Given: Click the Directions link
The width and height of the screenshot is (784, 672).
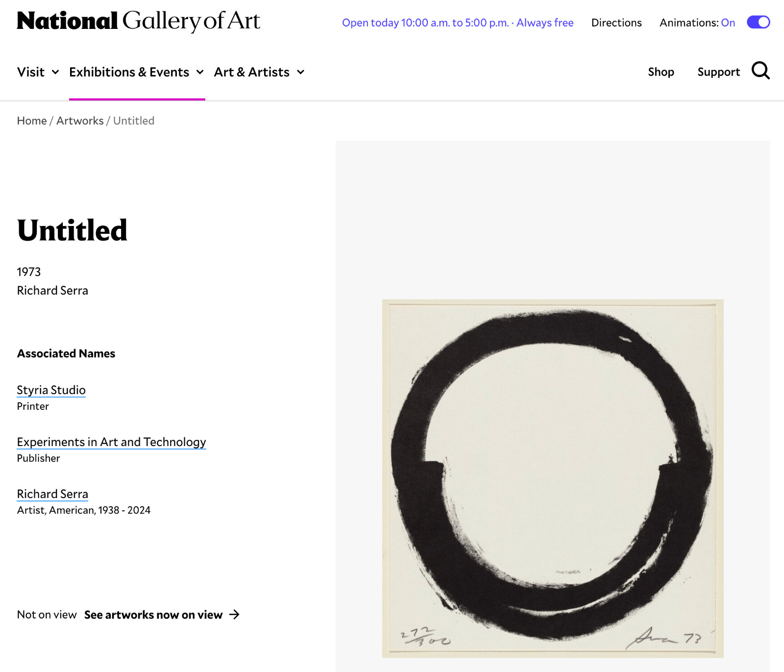Looking at the screenshot, I should (x=616, y=23).
